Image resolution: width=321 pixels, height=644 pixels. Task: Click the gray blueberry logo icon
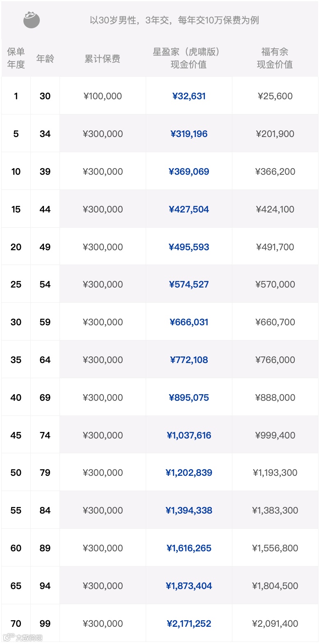(x=32, y=20)
